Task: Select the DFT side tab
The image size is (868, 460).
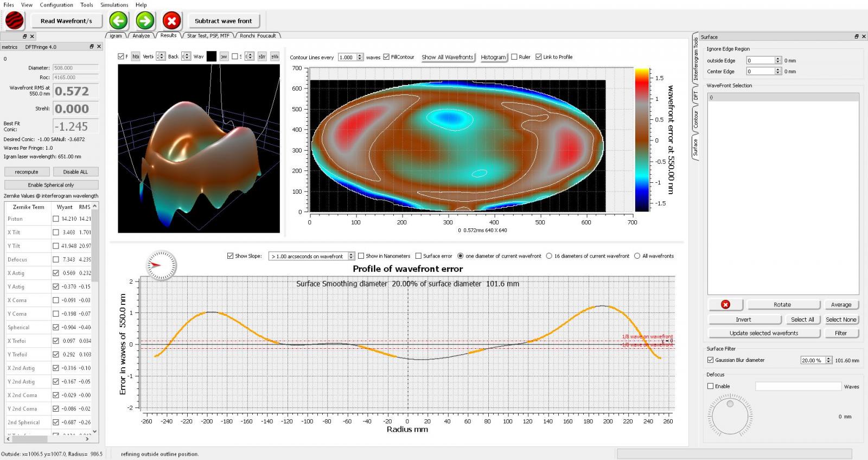Action: coord(696,95)
